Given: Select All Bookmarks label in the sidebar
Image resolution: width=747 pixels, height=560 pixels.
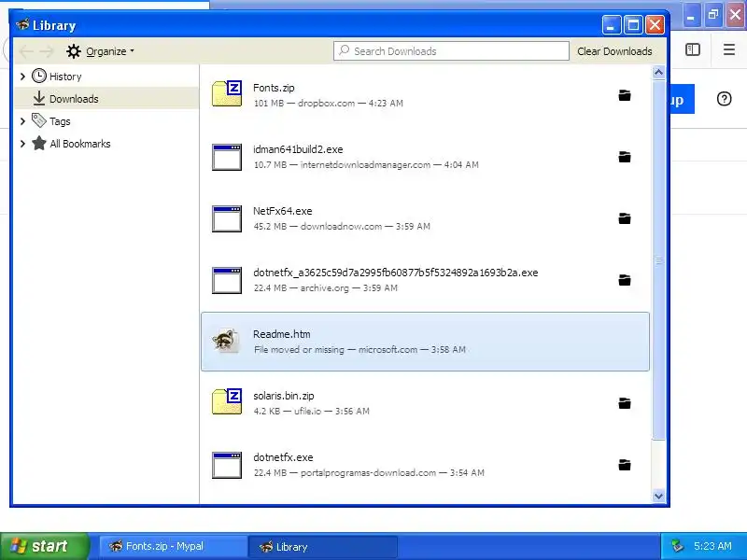Looking at the screenshot, I should (79, 144).
